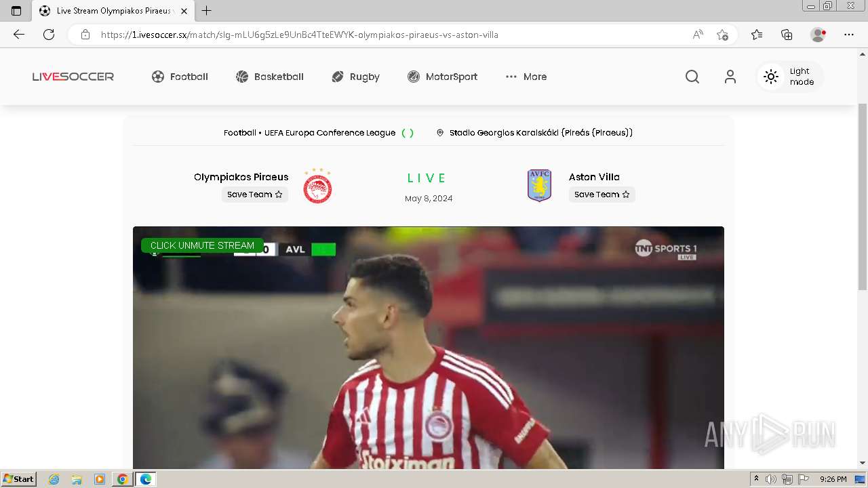Open Edge Settings and more menu
868x488 pixels.
coord(849,35)
